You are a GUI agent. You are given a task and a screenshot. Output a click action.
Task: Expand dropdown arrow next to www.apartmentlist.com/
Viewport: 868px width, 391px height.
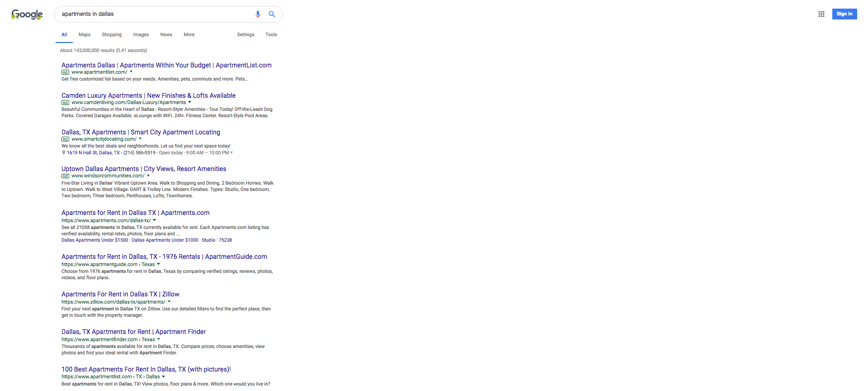(x=131, y=72)
